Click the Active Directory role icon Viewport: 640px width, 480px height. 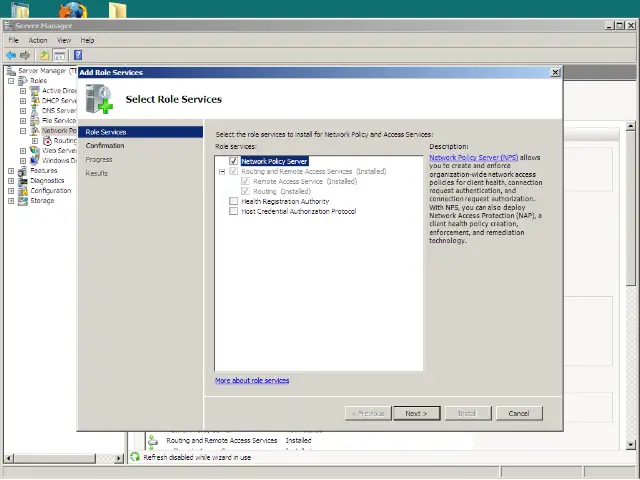point(35,91)
